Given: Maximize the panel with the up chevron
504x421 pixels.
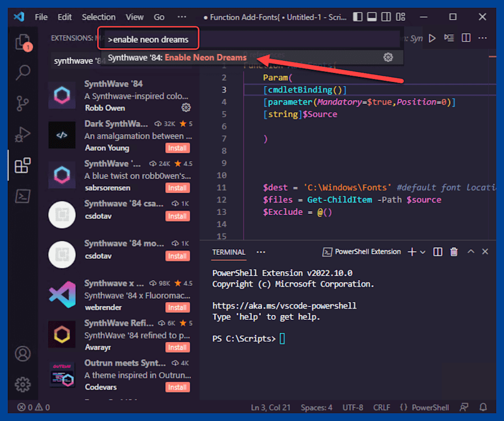Looking at the screenshot, I should tap(470, 251).
